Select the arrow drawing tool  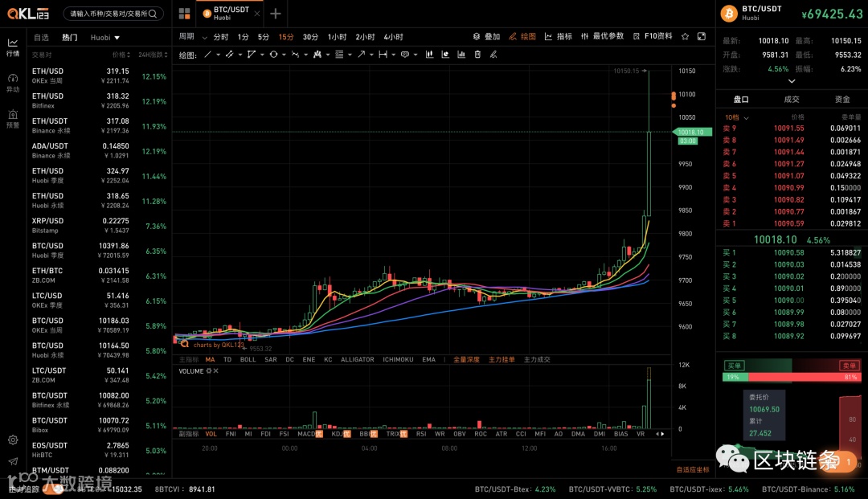click(361, 54)
